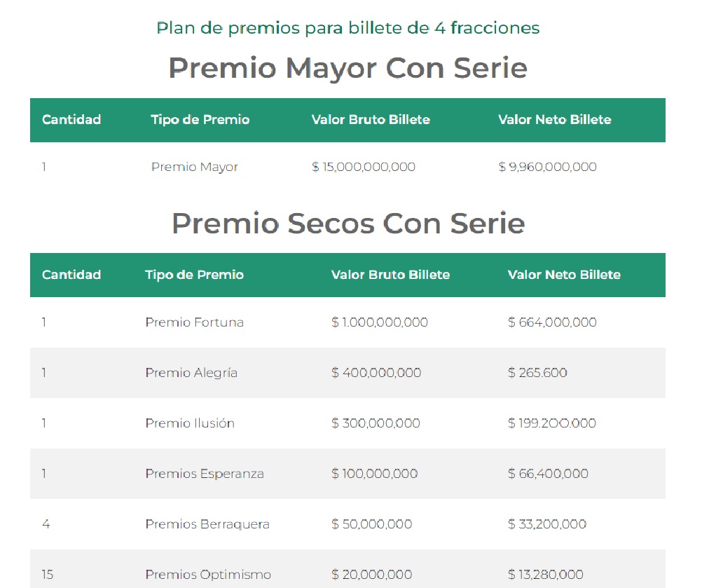Image resolution: width=702 pixels, height=588 pixels.
Task: Click the $ 15,000,000,000 gross value
Action: pyautogui.click(x=364, y=167)
